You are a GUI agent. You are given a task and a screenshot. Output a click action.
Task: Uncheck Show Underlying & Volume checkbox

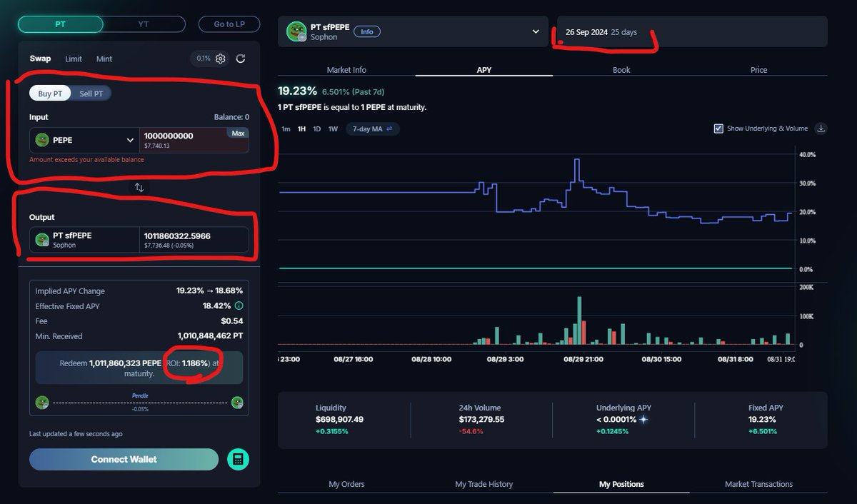(718, 128)
